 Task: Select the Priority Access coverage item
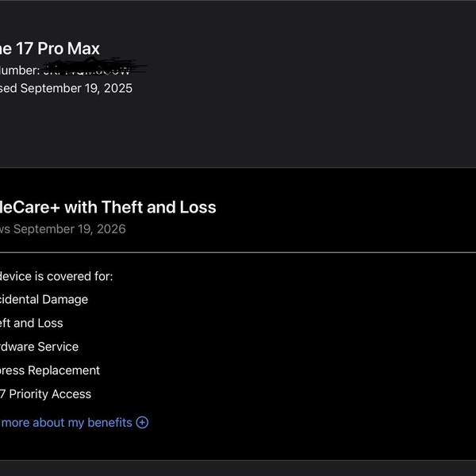click(x=46, y=393)
